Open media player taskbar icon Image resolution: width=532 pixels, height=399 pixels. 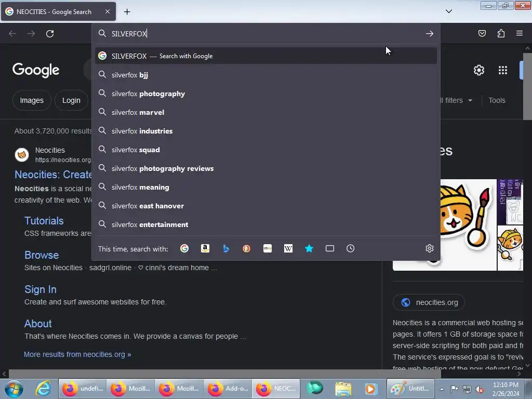[x=371, y=389]
